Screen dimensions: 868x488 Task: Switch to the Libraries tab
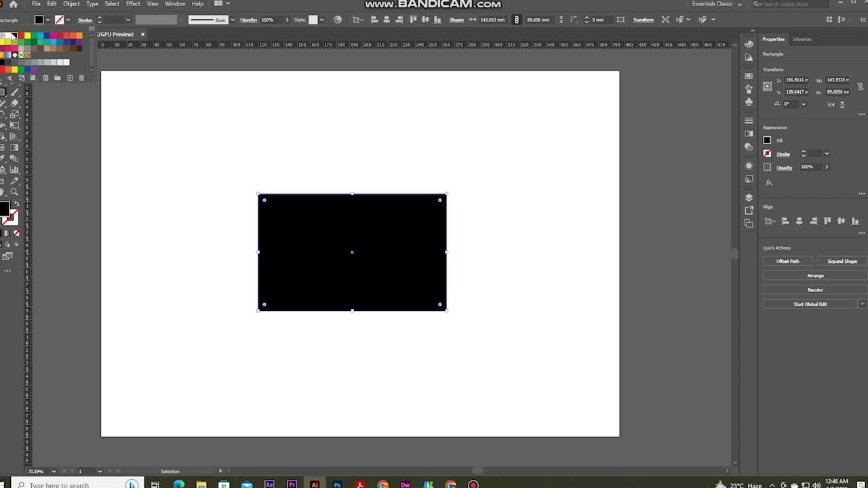coord(802,39)
